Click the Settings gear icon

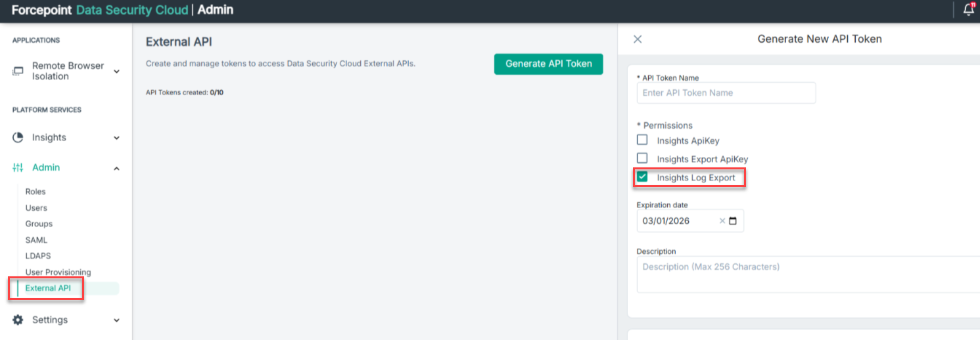[18, 320]
